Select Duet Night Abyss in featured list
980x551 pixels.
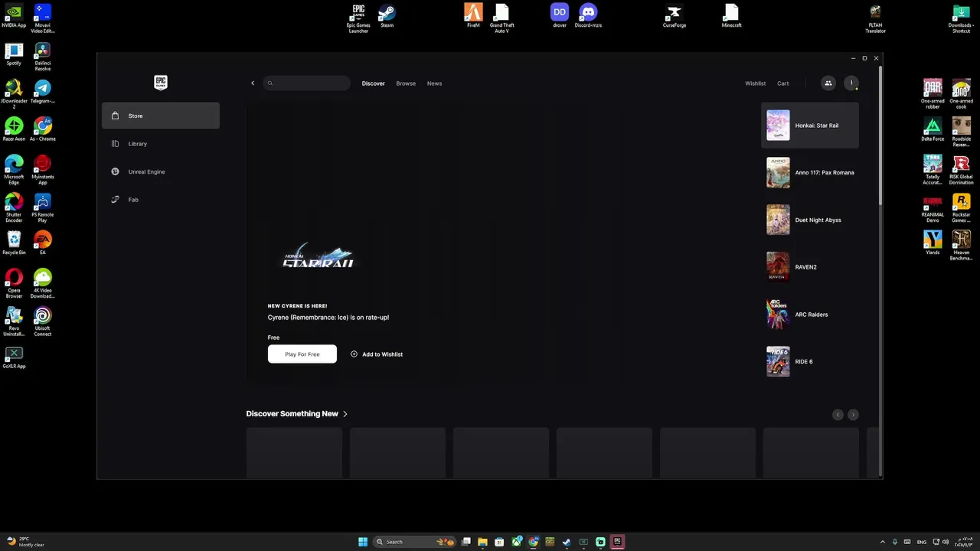tap(810, 220)
